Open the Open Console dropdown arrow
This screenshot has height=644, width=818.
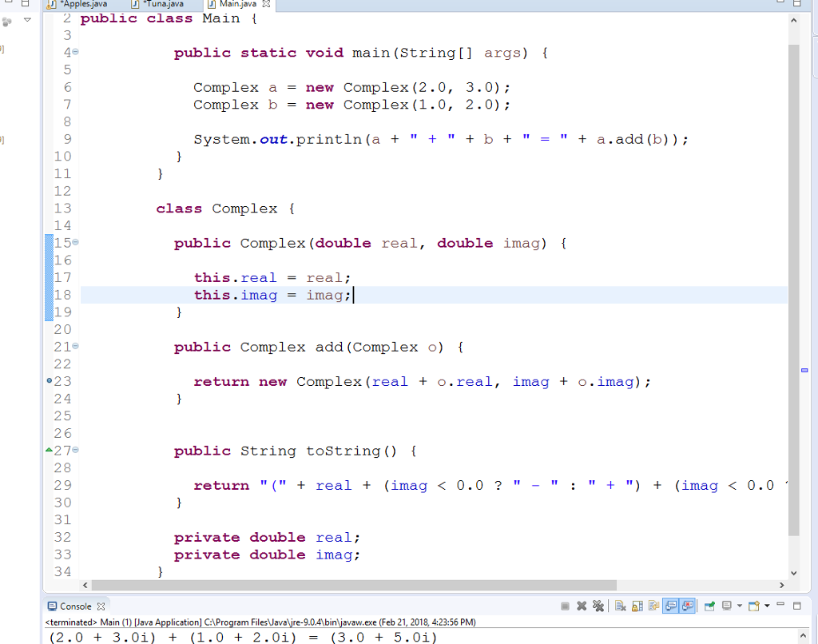point(765,605)
